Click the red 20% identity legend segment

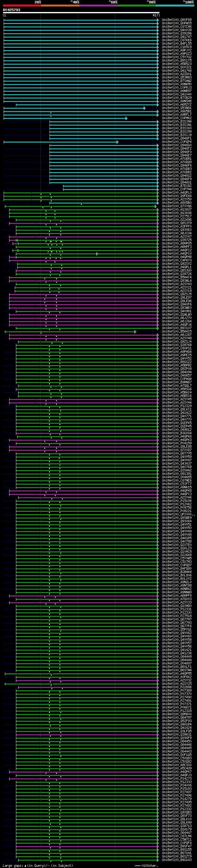point(22,6)
